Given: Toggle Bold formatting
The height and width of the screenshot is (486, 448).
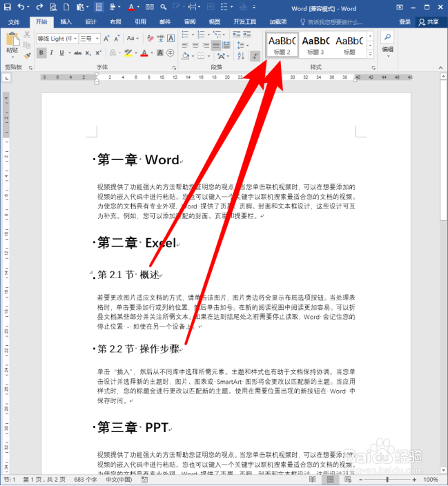Looking at the screenshot, I should click(41, 52).
